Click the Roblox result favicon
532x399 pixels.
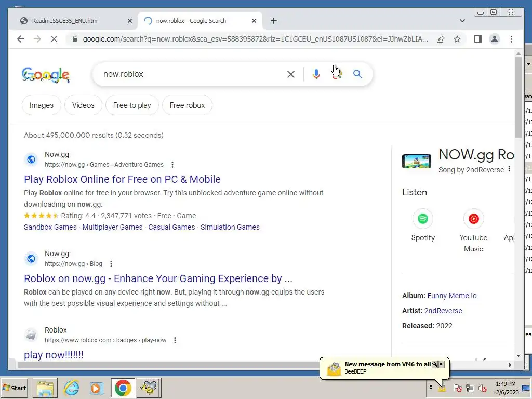click(31, 335)
